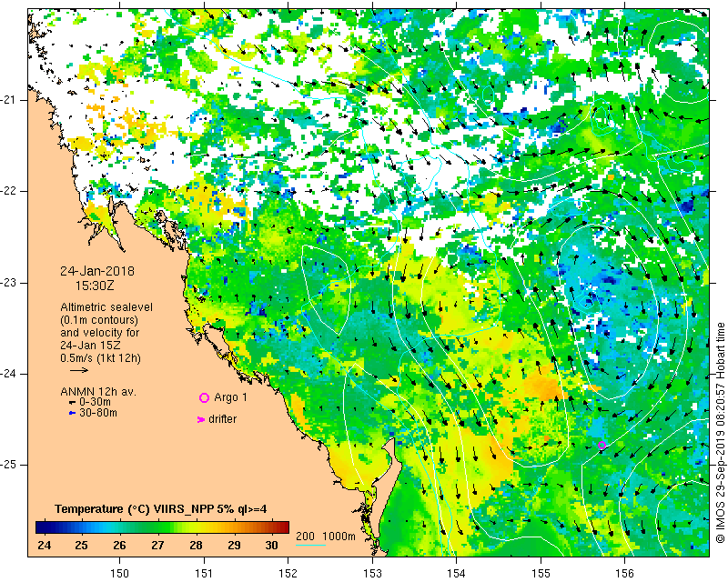Click the magenta drifter legend marker

coord(200,419)
